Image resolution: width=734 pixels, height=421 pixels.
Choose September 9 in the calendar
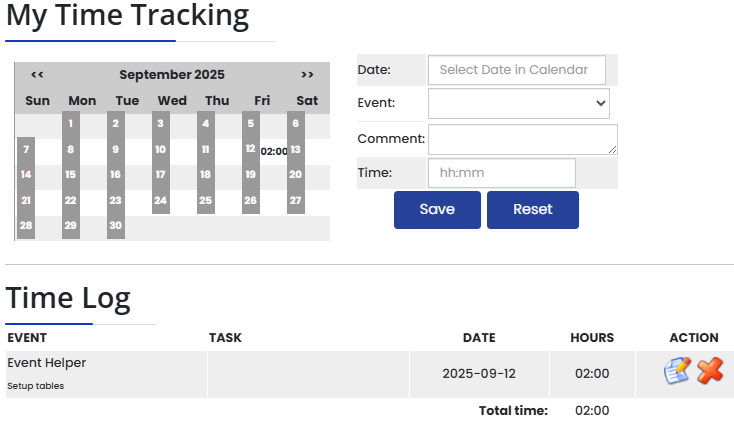coord(116,150)
